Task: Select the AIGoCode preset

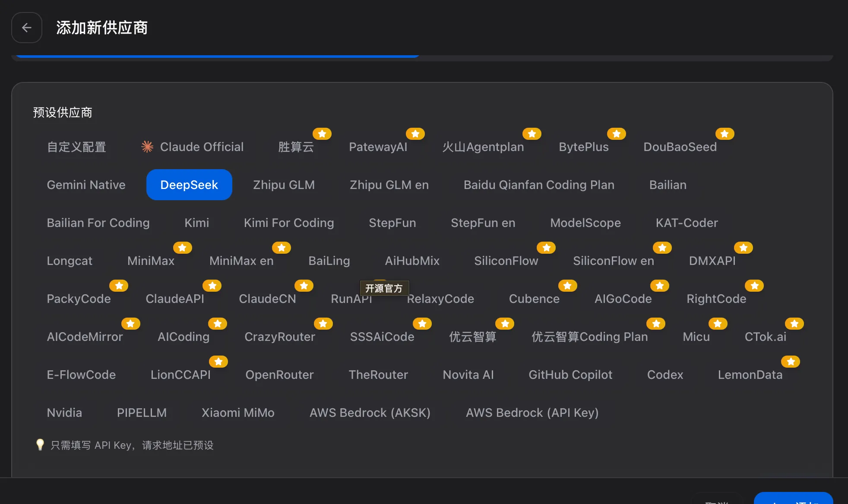Action: [x=623, y=299]
